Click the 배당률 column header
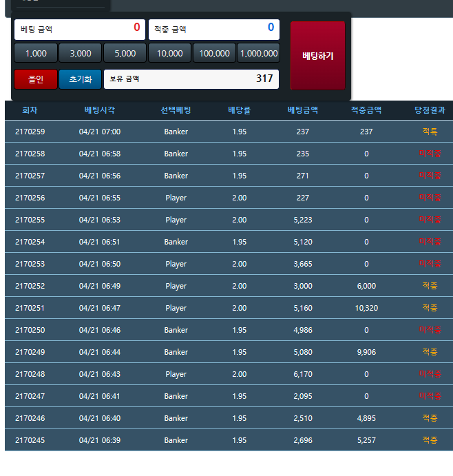Image resolution: width=453 pixels, height=476 pixels. (239, 110)
